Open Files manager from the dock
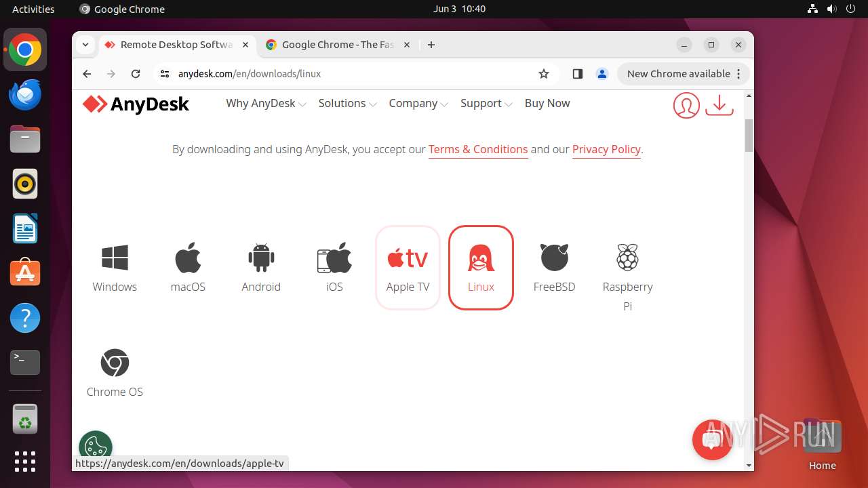This screenshot has height=488, width=868. point(25,140)
